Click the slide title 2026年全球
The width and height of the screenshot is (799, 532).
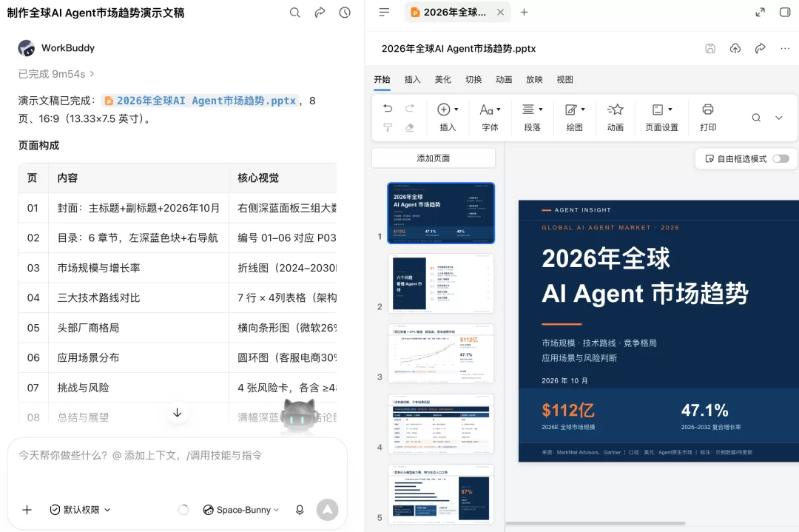605,258
